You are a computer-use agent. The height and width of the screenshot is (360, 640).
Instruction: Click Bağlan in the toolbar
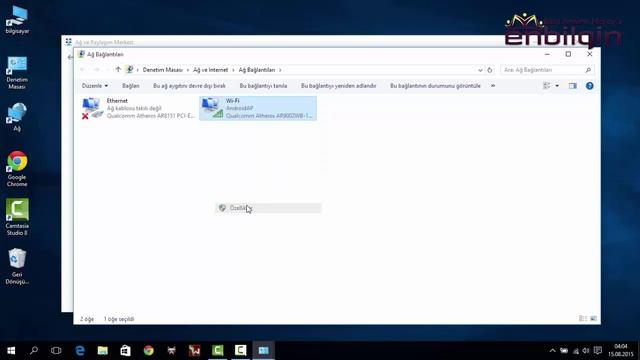click(131, 86)
